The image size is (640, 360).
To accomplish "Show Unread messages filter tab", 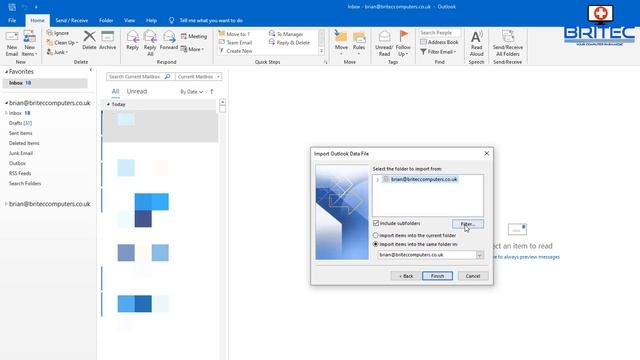I will coord(137,91).
